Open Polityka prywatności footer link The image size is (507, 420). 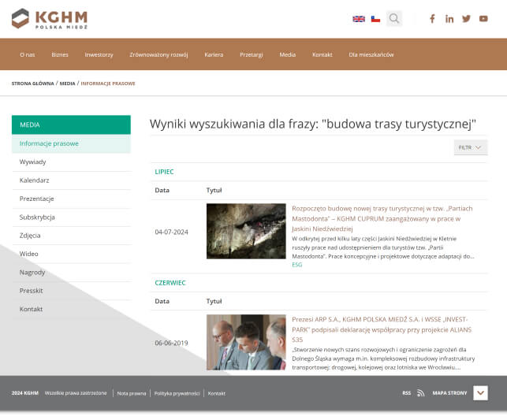coord(177,393)
